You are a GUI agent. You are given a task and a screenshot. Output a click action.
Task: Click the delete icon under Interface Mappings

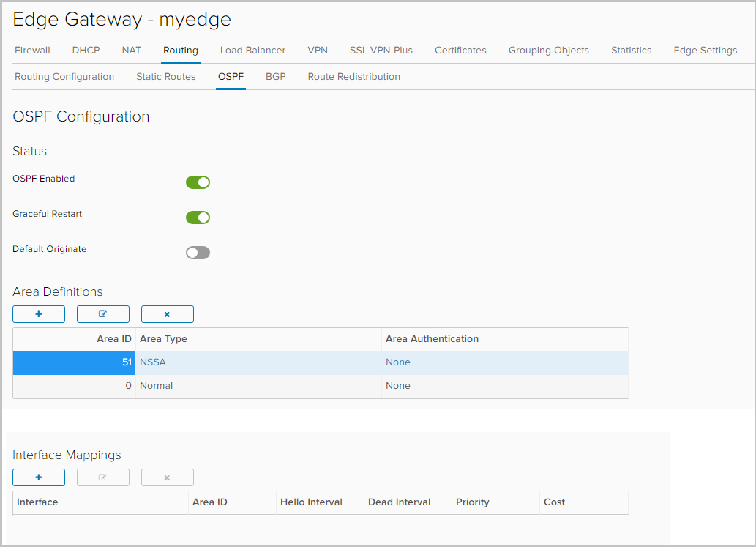[167, 477]
